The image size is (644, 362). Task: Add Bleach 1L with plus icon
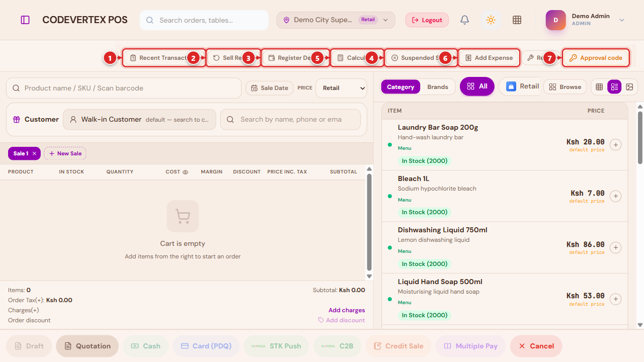click(615, 196)
